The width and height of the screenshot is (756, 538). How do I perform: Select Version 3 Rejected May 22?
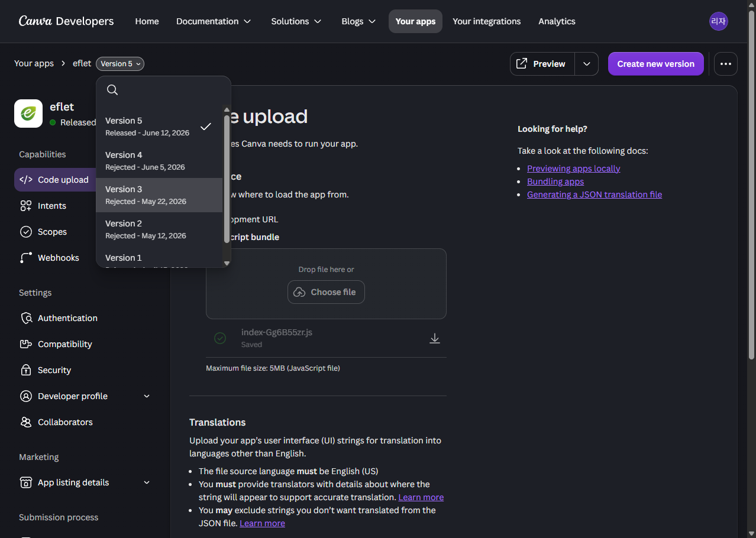click(159, 195)
